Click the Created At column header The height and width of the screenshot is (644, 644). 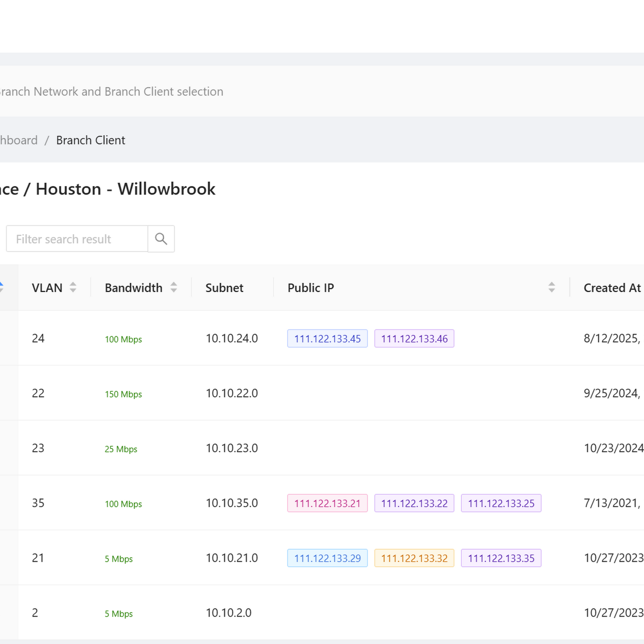click(612, 288)
